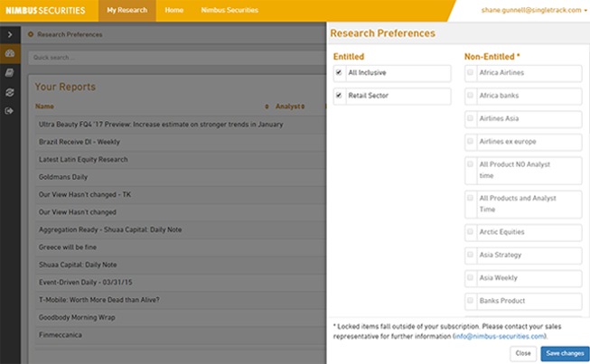
Task: Uncheck the Retail Sector checkbox
Action: 339,95
